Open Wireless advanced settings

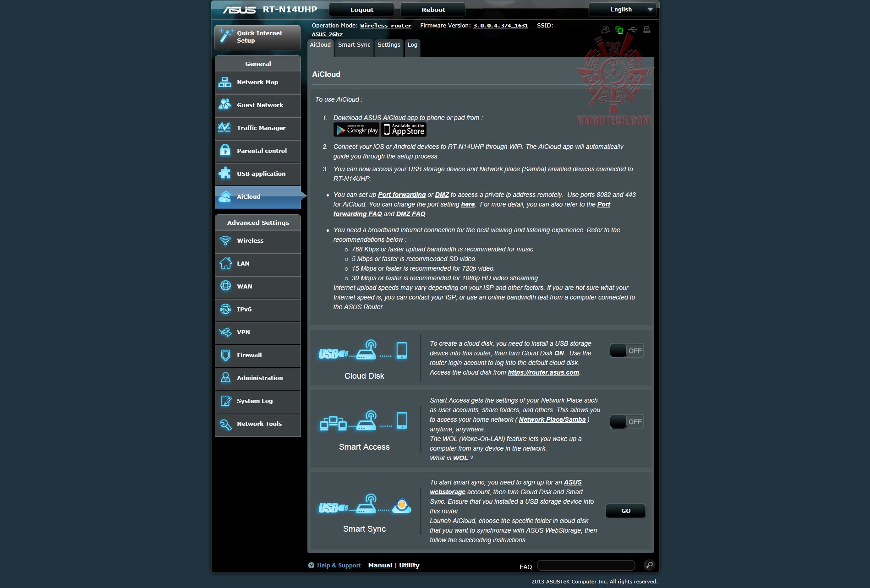point(258,241)
